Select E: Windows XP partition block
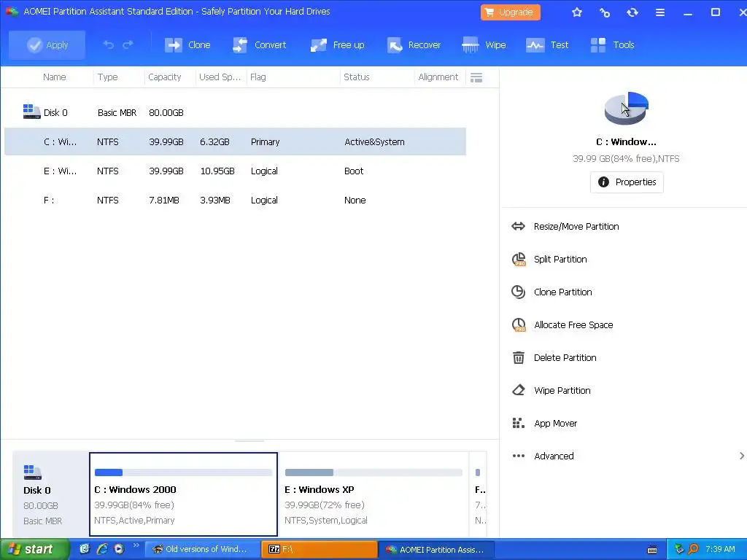This screenshot has height=560, width=747. click(373, 494)
